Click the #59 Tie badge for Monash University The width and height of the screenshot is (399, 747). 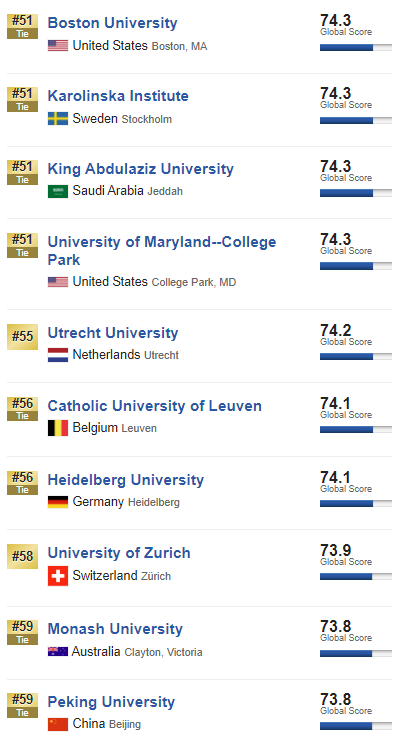pos(22,632)
